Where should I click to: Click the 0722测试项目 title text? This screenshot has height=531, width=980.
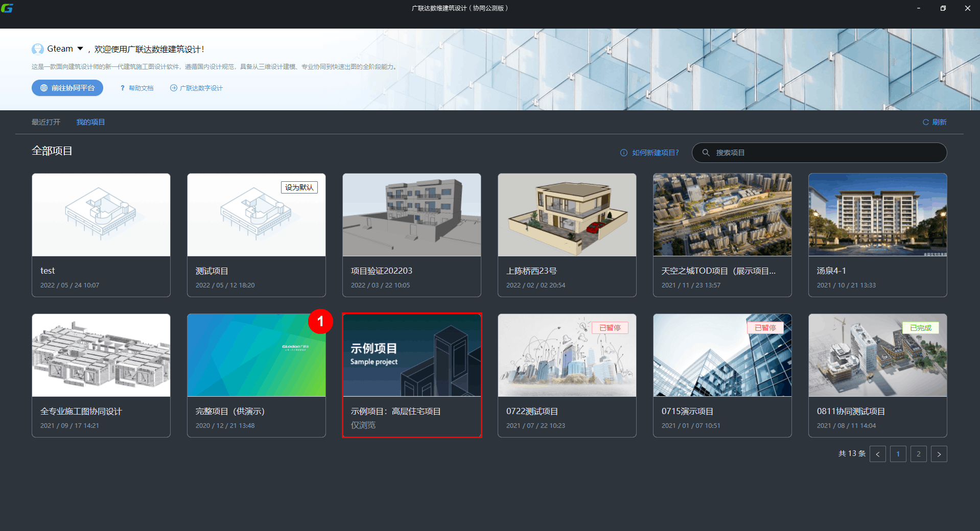pos(532,411)
